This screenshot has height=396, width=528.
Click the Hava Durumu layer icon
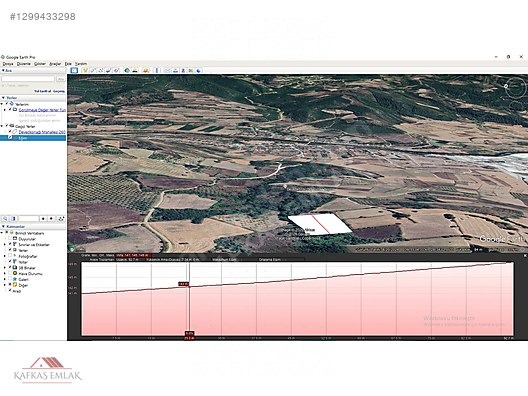point(15,273)
